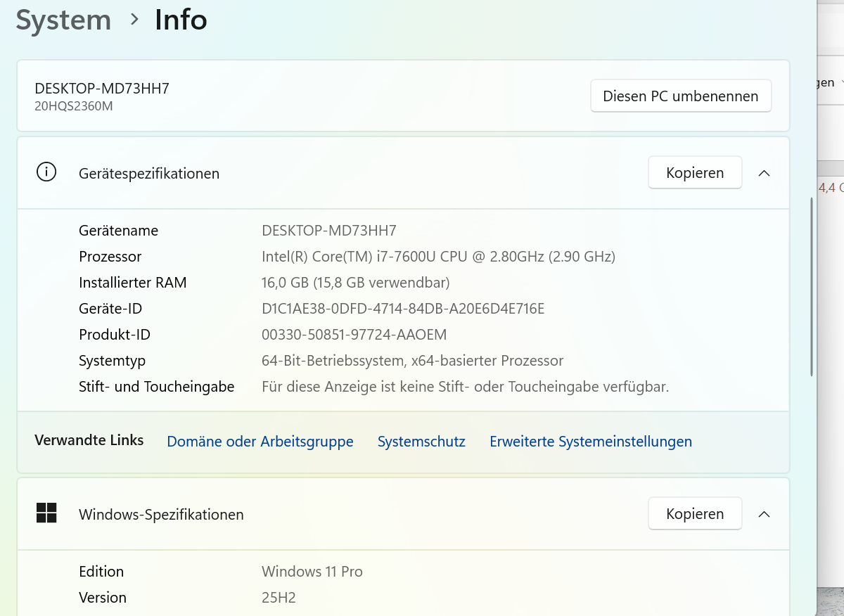
Task: Select the 64-Bit-Betriebssystem Systemtyp value
Action: (x=412, y=361)
